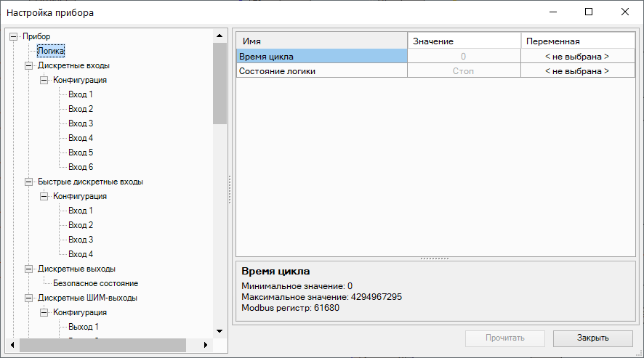Collapse the Прибор root tree node

point(13,36)
